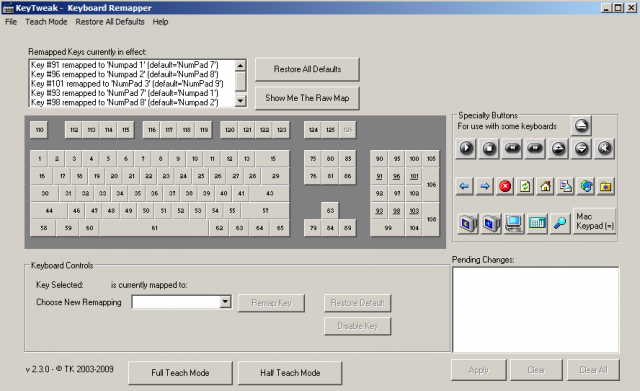Select the 'Key #101 remapped to NumPad 3' entry

(x=127, y=84)
